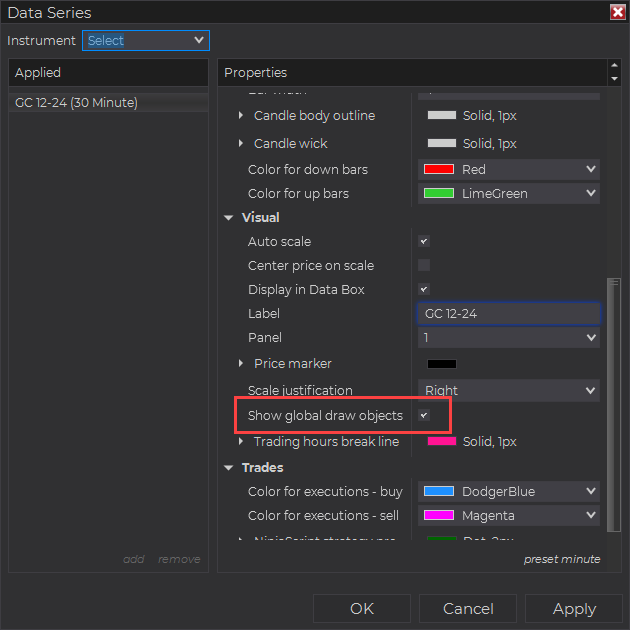Collapse the Trades section
This screenshot has width=630, height=630.
coord(229,468)
